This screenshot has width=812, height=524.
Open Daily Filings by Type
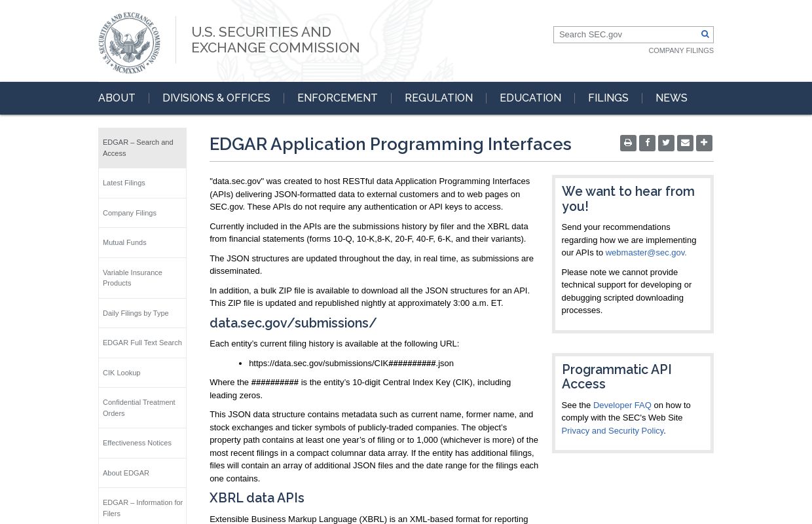tap(142, 313)
